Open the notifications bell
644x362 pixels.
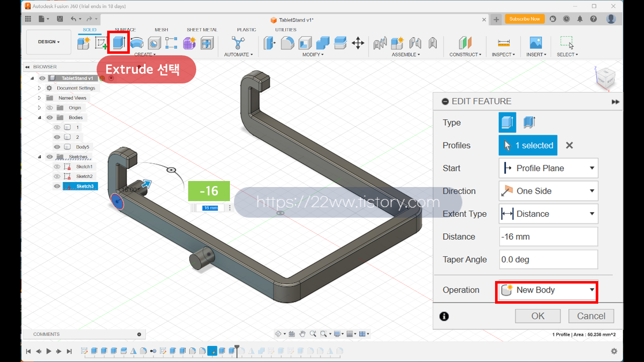click(580, 19)
